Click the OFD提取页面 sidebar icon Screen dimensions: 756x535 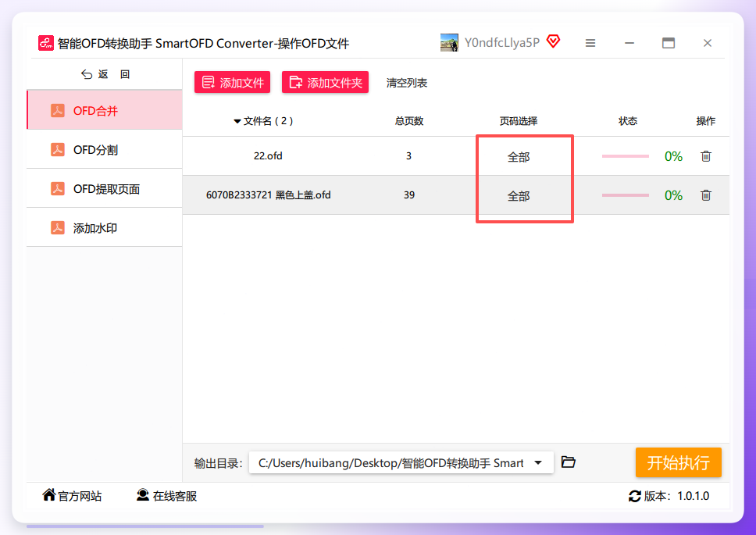(58, 188)
